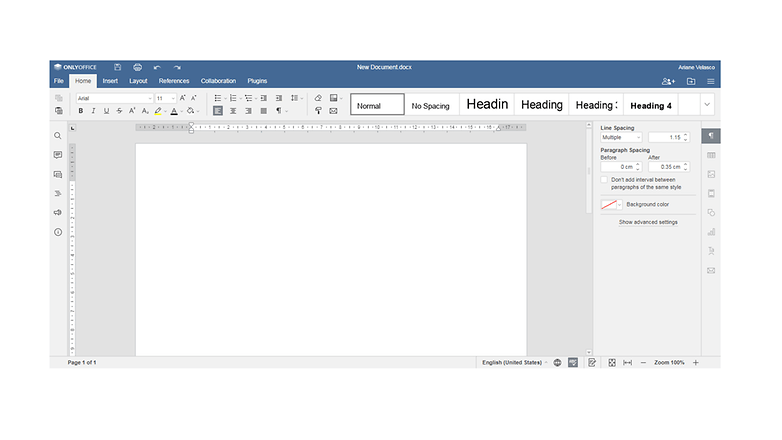The height and width of the screenshot is (440, 782).
Task: Open Chat panel in left sidebar
Action: [58, 175]
